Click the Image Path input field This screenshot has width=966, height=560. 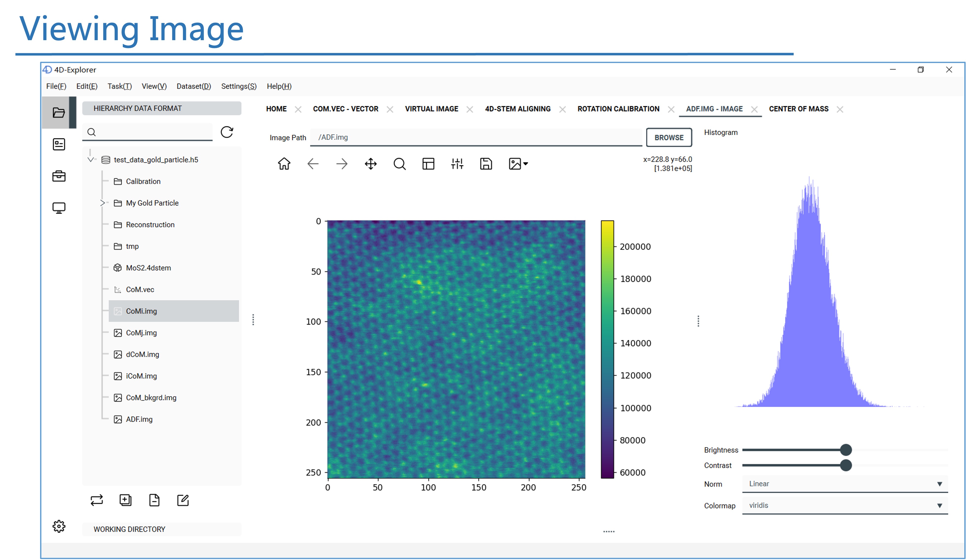pos(475,137)
